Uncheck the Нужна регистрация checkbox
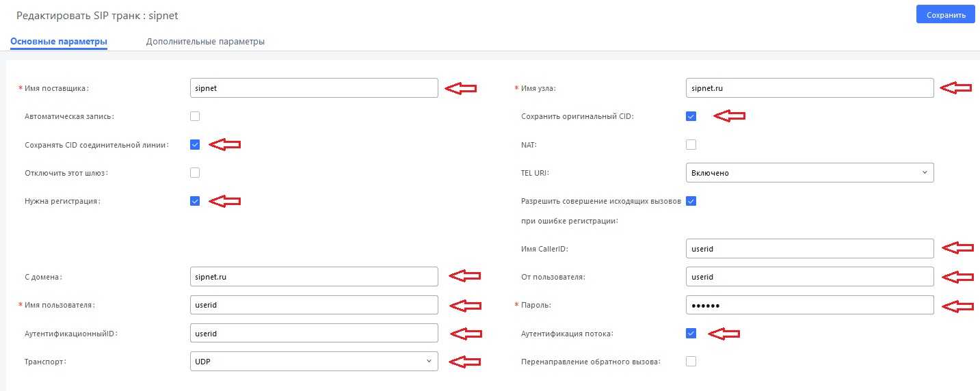The width and height of the screenshot is (980, 391). (x=195, y=201)
